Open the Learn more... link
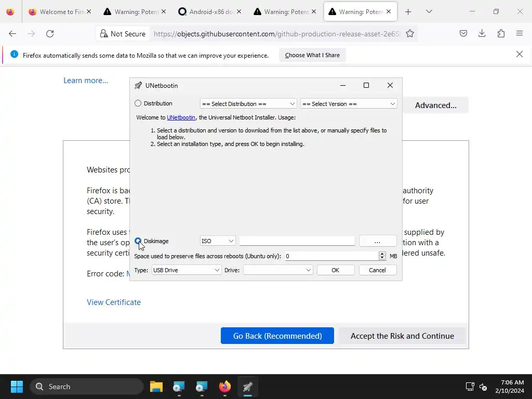The width and height of the screenshot is (532, 399). (x=86, y=81)
